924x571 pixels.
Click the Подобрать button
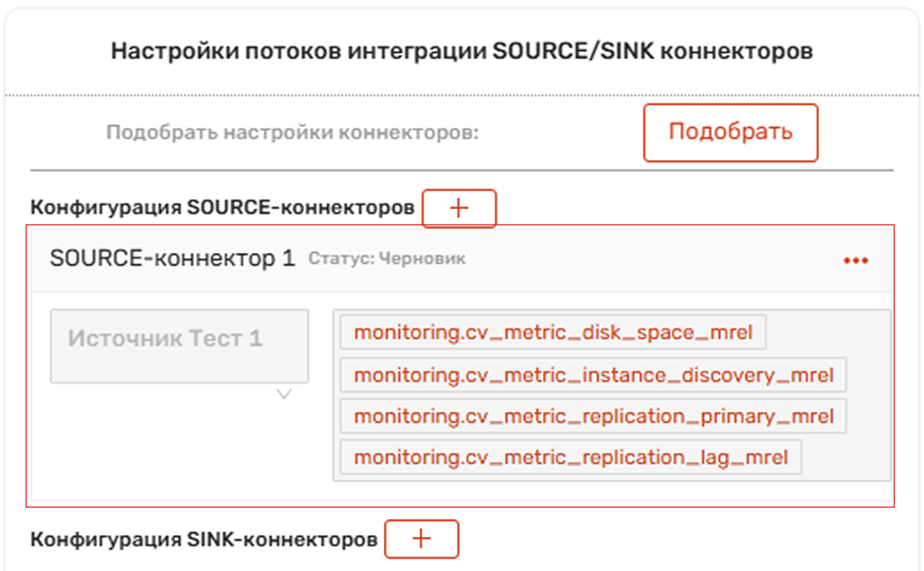coord(730,133)
